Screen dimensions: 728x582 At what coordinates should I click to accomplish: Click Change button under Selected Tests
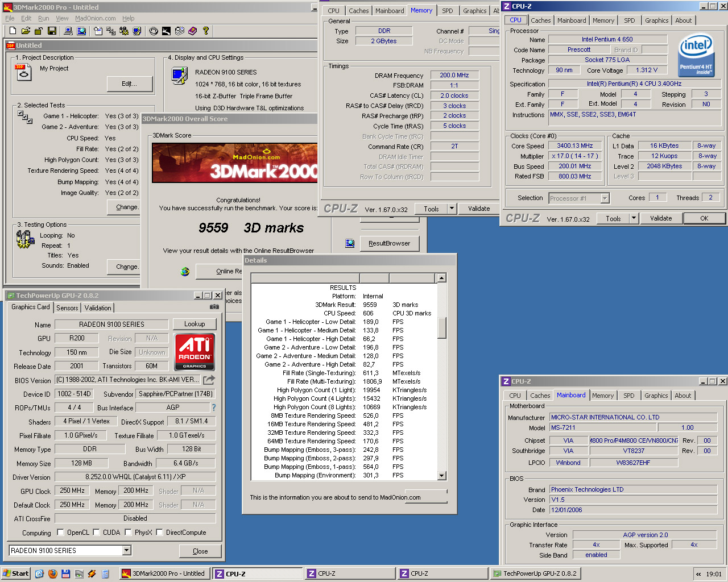point(125,207)
